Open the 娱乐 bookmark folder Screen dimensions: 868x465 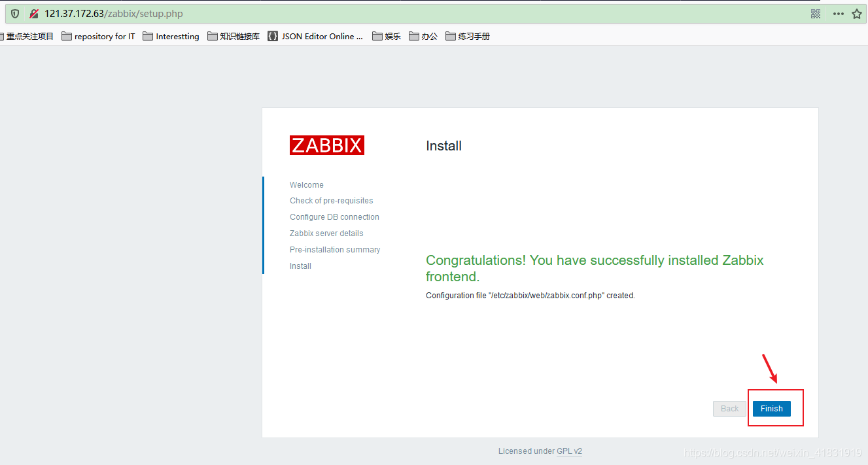tap(387, 37)
